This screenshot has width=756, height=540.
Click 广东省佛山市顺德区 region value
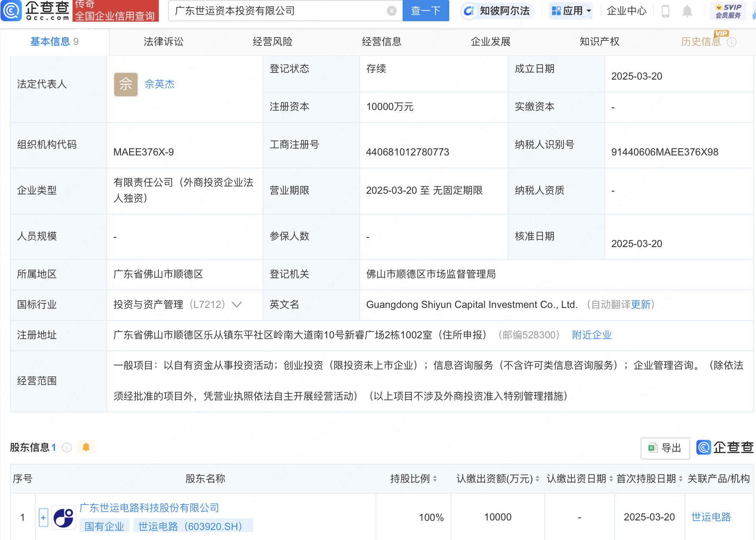[x=158, y=274]
